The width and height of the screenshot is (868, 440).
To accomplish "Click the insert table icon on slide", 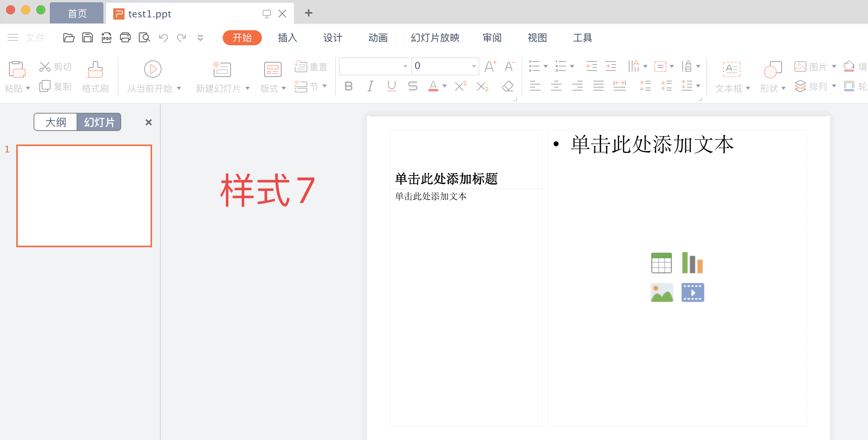I will 661,263.
